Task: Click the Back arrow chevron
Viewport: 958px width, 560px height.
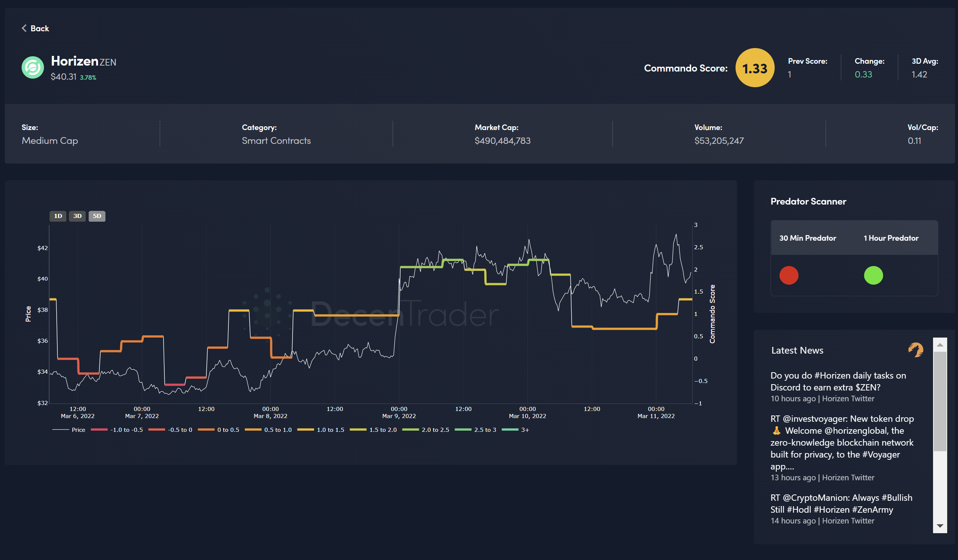Action: 24,28
